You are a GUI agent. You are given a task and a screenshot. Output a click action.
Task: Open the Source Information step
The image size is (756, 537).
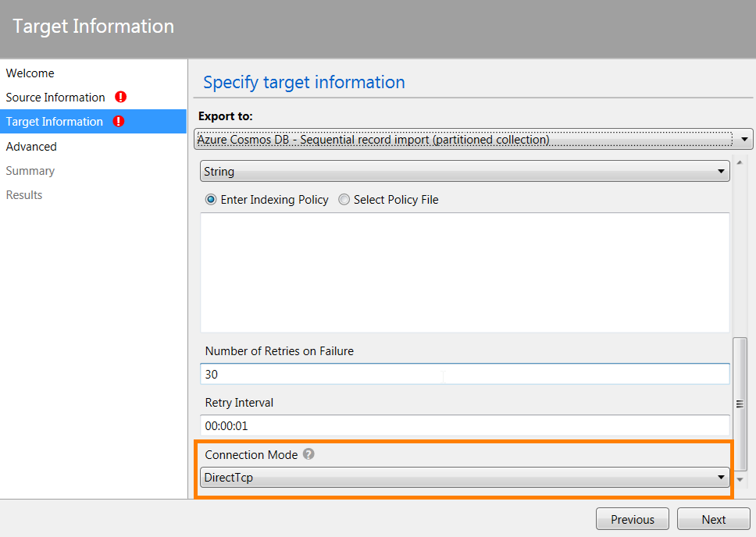click(55, 98)
